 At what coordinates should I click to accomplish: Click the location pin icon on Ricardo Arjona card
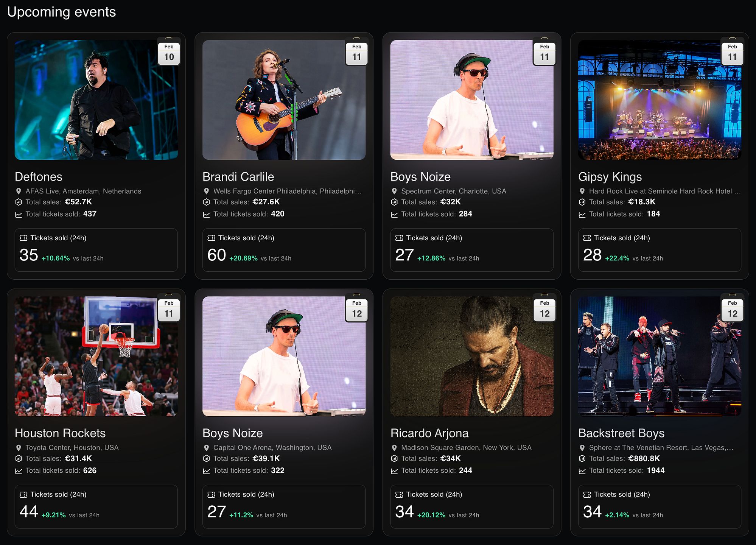pyautogui.click(x=394, y=448)
